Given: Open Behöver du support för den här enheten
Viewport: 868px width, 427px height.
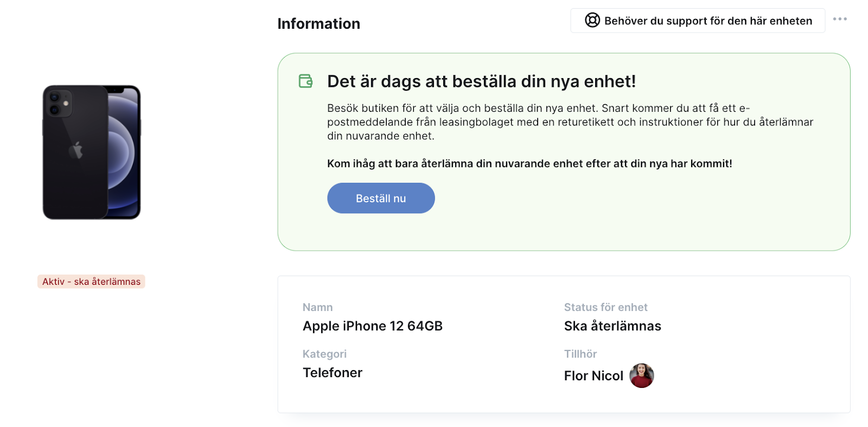Looking at the screenshot, I should [x=698, y=21].
